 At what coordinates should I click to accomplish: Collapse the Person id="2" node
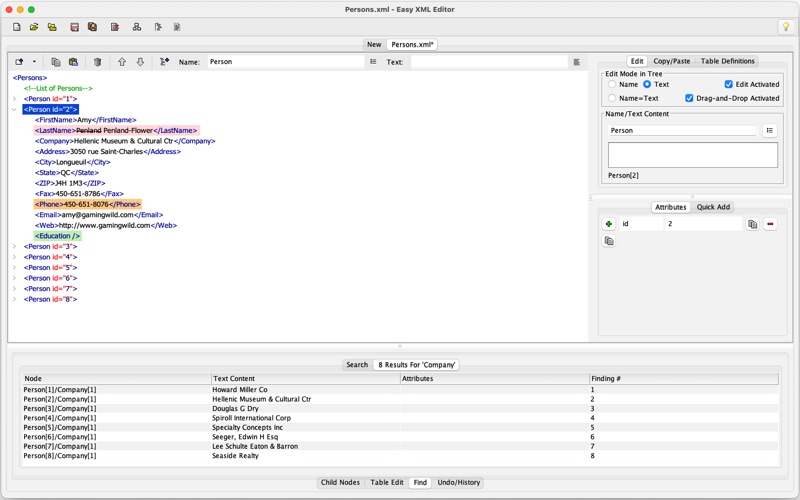tap(14, 109)
